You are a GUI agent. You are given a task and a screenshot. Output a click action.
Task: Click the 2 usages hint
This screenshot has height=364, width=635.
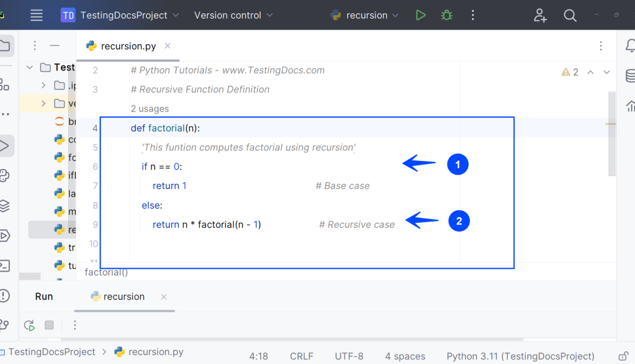click(x=150, y=109)
